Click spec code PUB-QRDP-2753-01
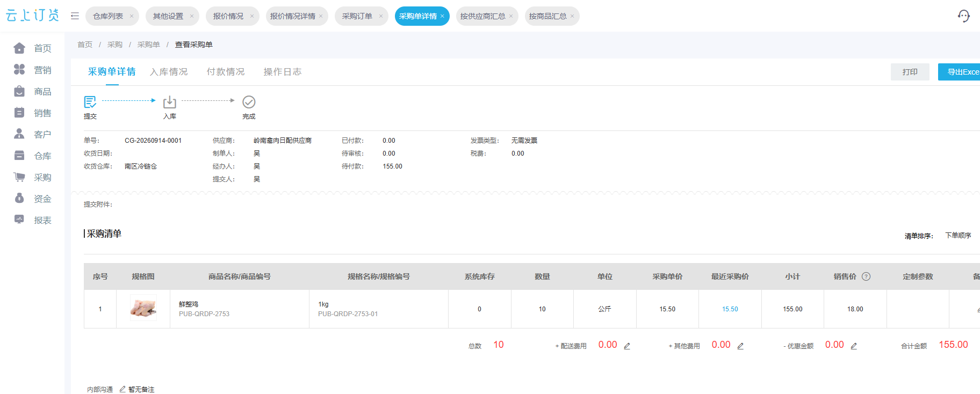The width and height of the screenshot is (980, 394). (348, 314)
